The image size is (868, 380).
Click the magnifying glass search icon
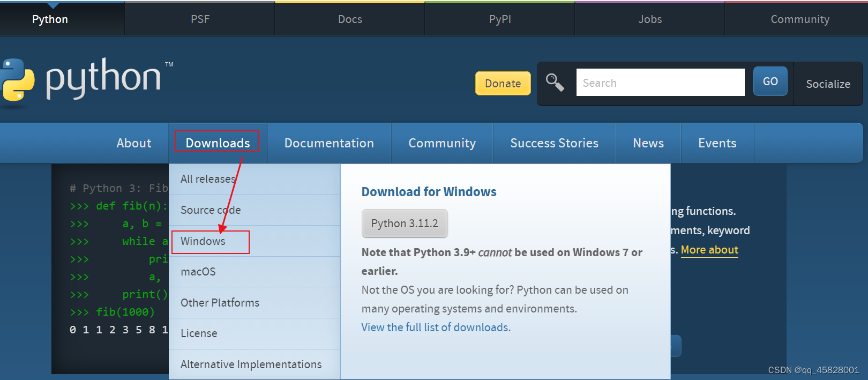tap(555, 83)
